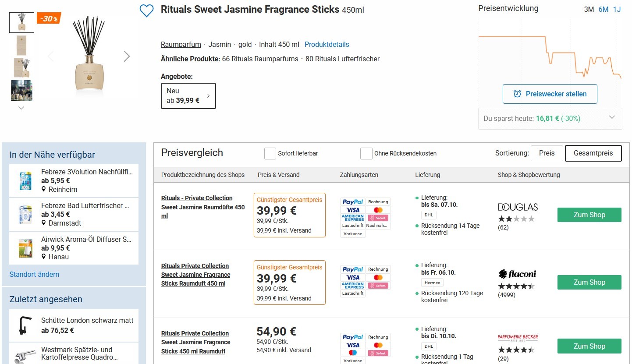The width and height of the screenshot is (632, 364).
Task: Click the American Express icon in Douglas offer
Action: click(x=353, y=218)
